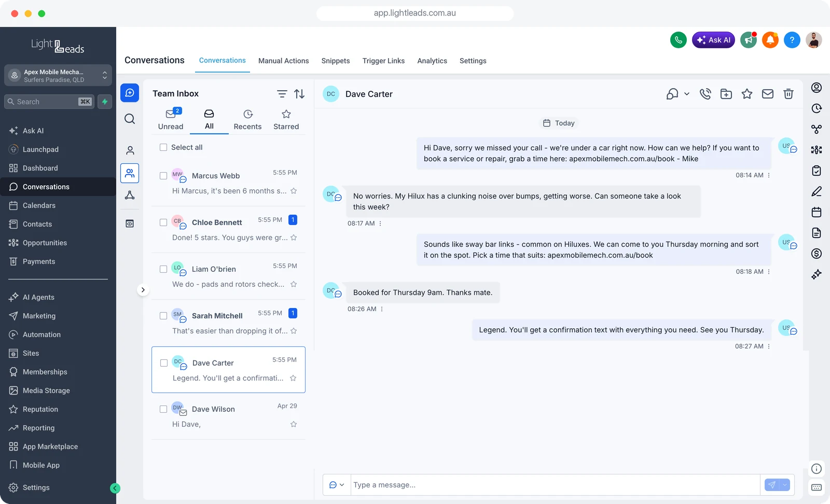Open the Apex Mobile Mecha account switcher

58,75
